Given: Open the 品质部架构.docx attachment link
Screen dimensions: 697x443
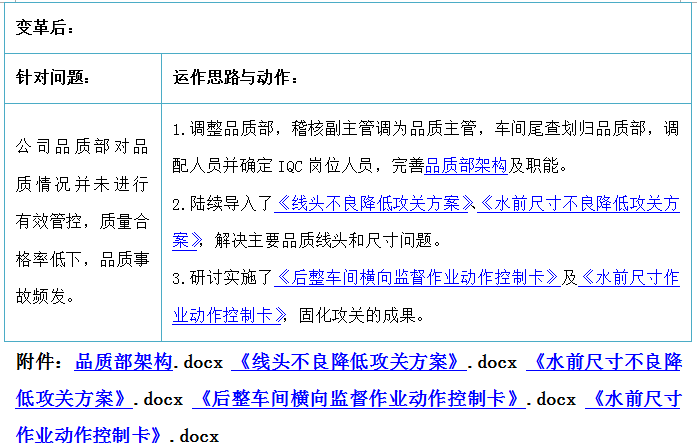Looking at the screenshot, I should click(x=124, y=362).
